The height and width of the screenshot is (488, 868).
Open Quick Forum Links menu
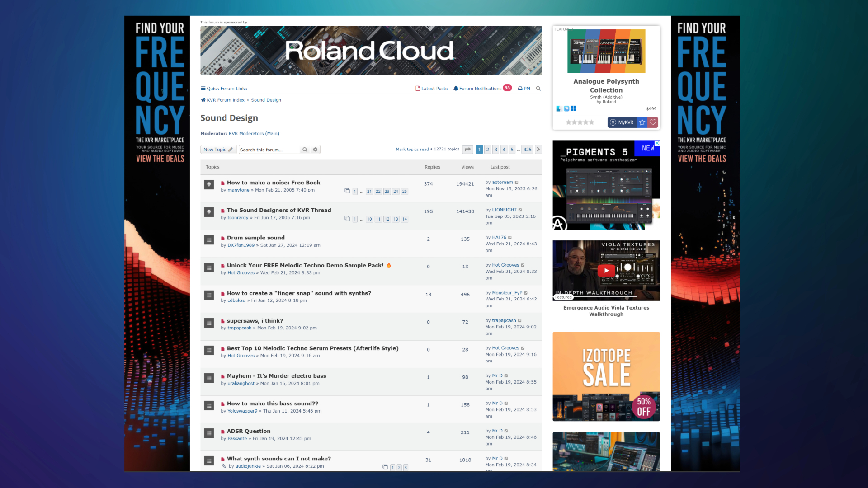pyautogui.click(x=224, y=89)
